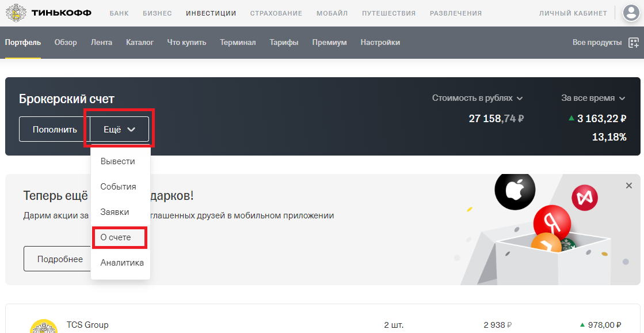
Task: Open the Терминал tab
Action: pyautogui.click(x=238, y=43)
